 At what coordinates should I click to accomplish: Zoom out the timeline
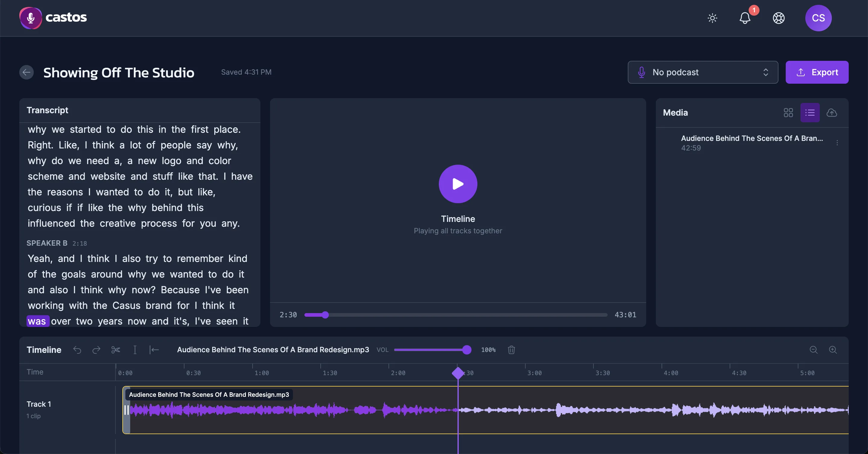(814, 350)
